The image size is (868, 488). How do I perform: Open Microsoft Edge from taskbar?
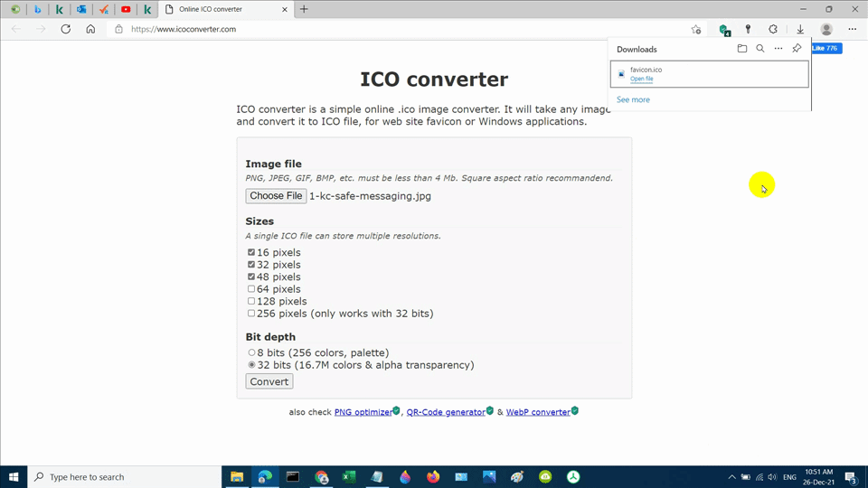265,477
